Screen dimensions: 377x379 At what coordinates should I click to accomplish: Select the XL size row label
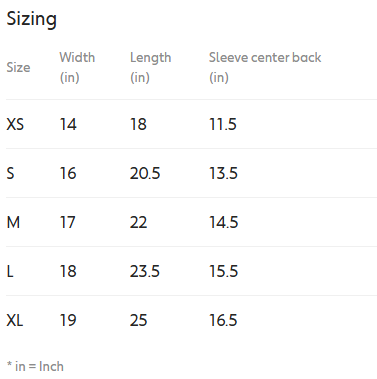[x=15, y=320]
